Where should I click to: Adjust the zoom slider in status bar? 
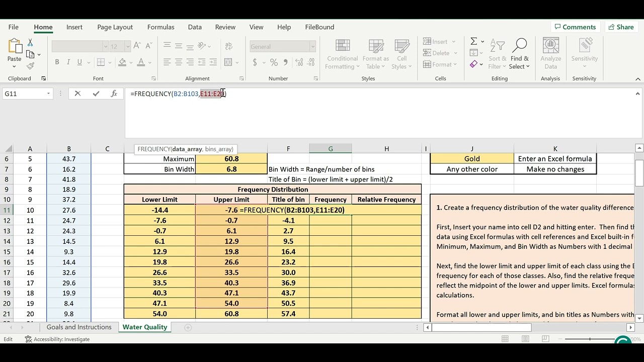(x=590, y=339)
